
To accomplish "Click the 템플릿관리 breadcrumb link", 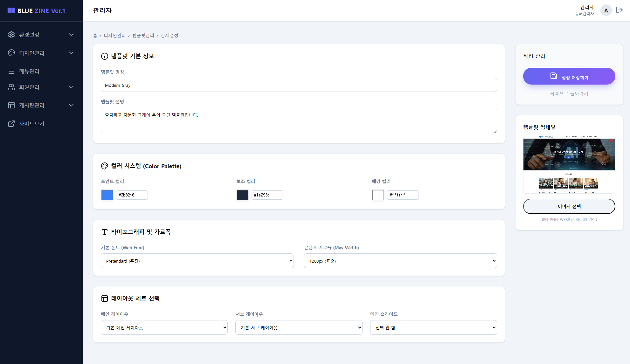I will tap(143, 35).
